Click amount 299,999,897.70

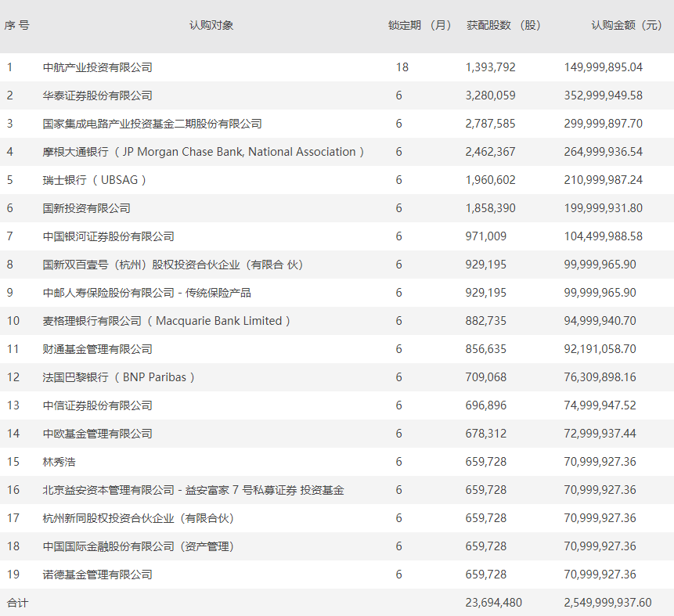[x=603, y=124]
